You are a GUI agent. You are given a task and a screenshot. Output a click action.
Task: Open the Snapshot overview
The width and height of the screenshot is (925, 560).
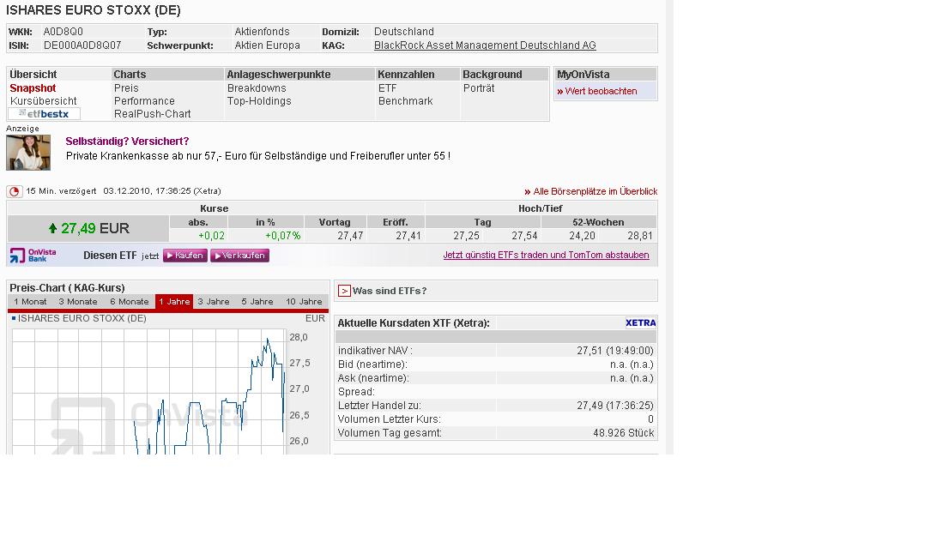click(x=33, y=87)
